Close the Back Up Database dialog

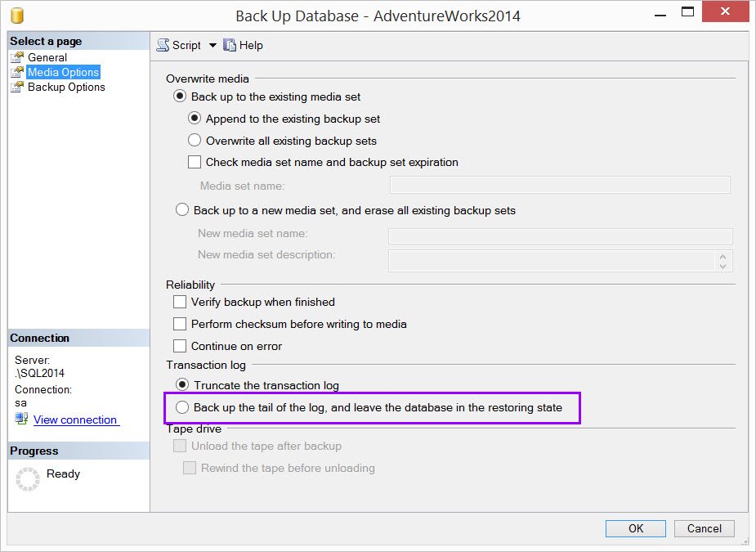(x=725, y=11)
